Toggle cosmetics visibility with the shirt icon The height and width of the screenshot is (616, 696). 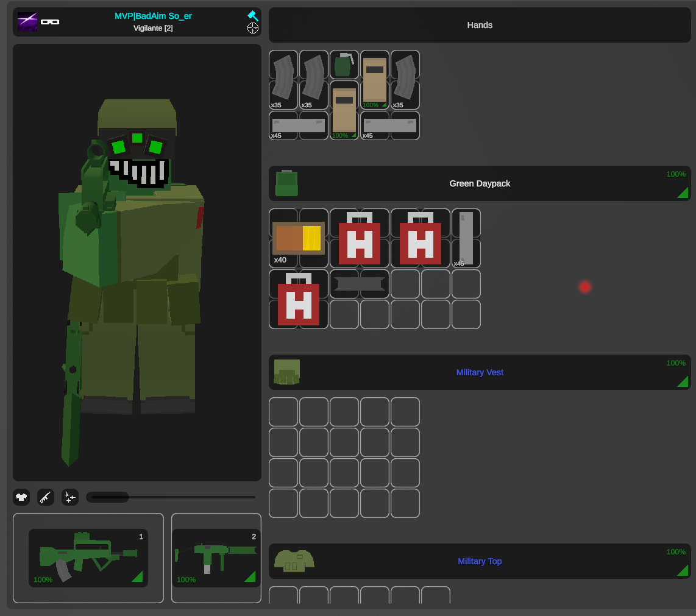[21, 497]
